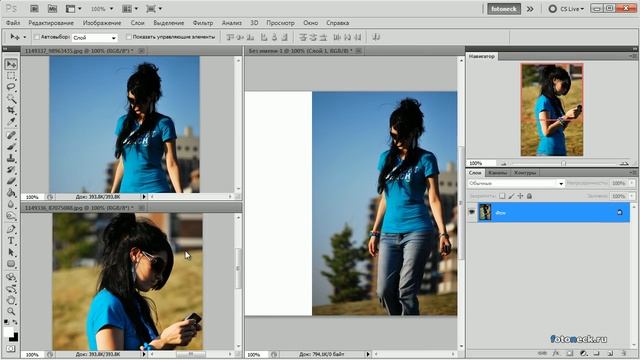The width and height of the screenshot is (640, 360).
Task: Select the Lasso tool
Action: 11,87
